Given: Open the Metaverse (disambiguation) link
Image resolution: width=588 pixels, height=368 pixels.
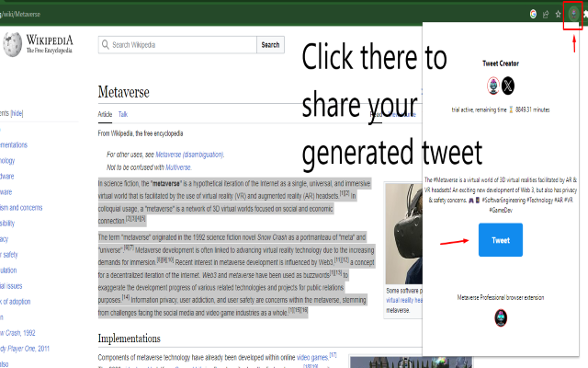Looking at the screenshot, I should 189,155.
